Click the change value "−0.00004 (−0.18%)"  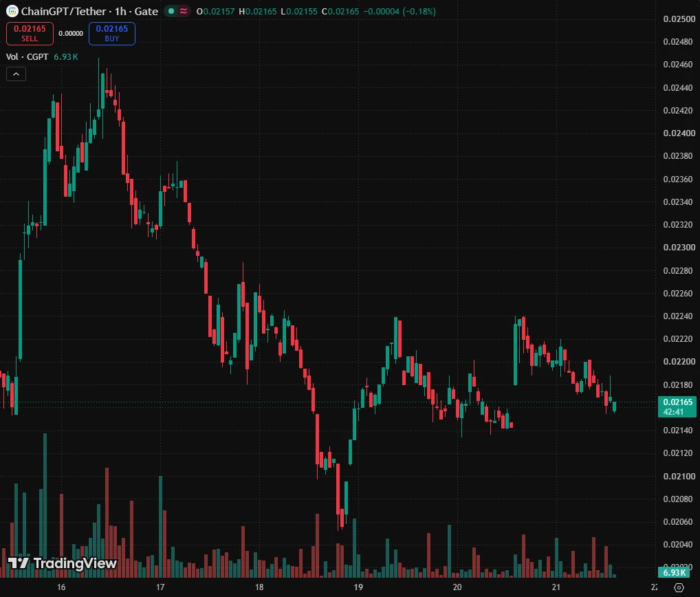click(400, 11)
